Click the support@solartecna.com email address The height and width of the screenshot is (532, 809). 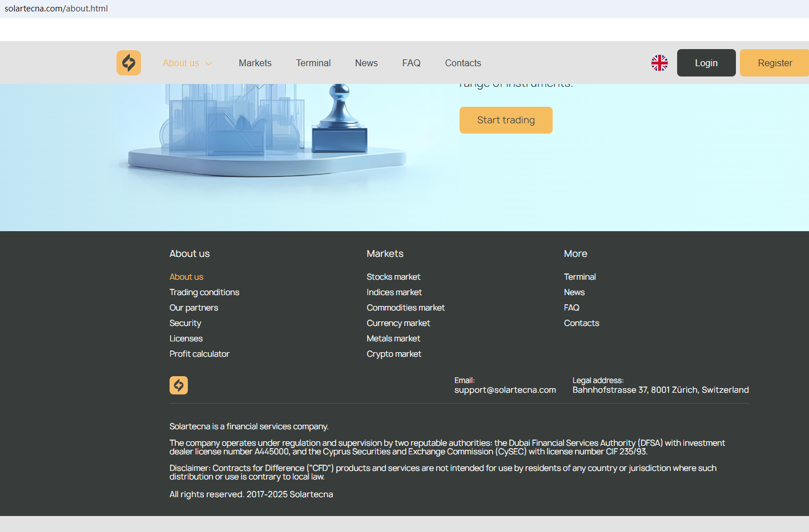click(x=505, y=390)
